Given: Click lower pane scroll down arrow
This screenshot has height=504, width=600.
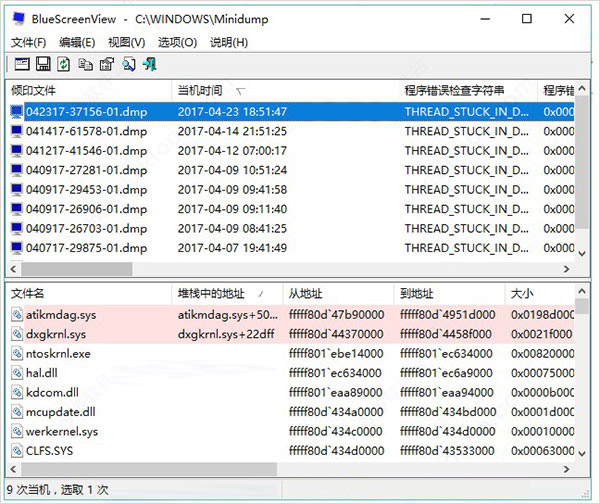Looking at the screenshot, I should click(582, 454).
